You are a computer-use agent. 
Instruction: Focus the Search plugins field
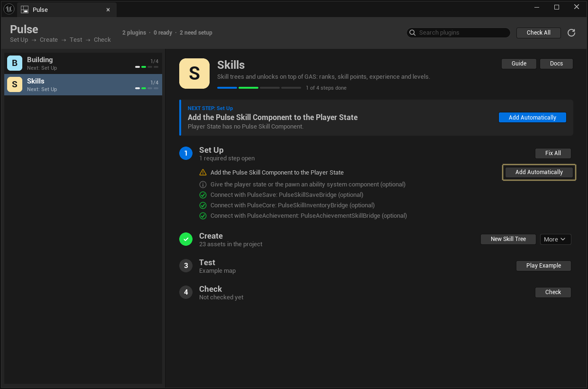tap(459, 33)
